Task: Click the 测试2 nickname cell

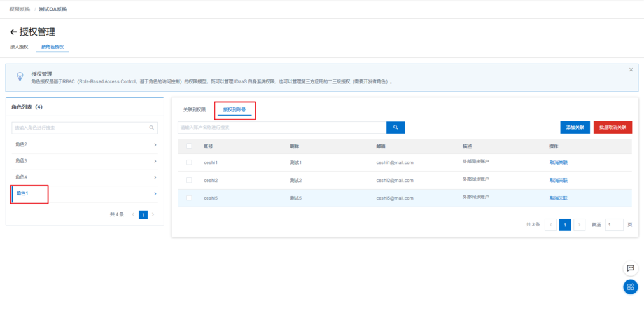Action: point(296,180)
